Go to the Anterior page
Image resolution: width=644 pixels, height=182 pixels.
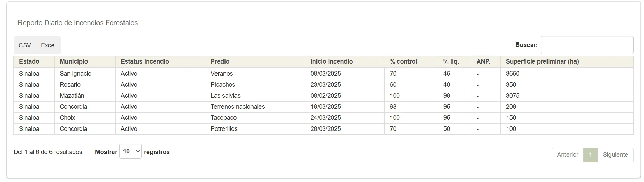click(x=567, y=155)
